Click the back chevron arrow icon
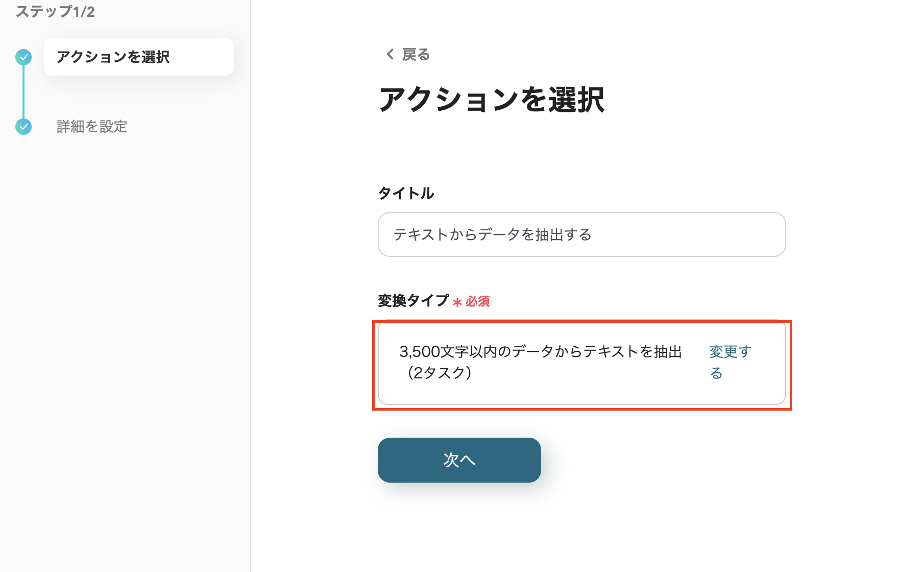 (390, 54)
